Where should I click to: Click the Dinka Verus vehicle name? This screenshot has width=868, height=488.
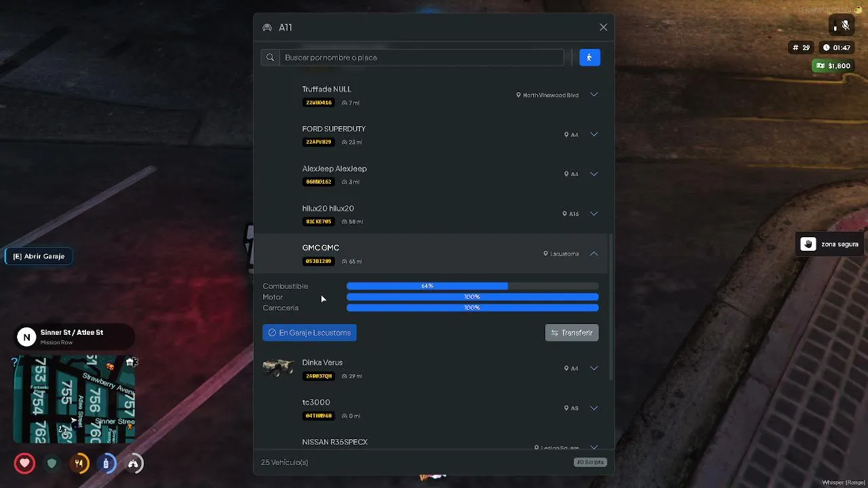(x=322, y=363)
